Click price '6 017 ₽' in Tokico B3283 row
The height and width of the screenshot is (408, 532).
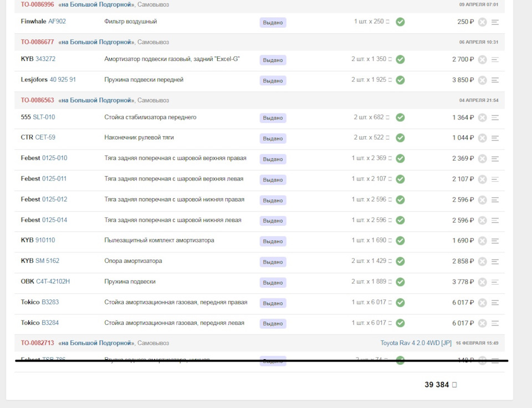(463, 303)
